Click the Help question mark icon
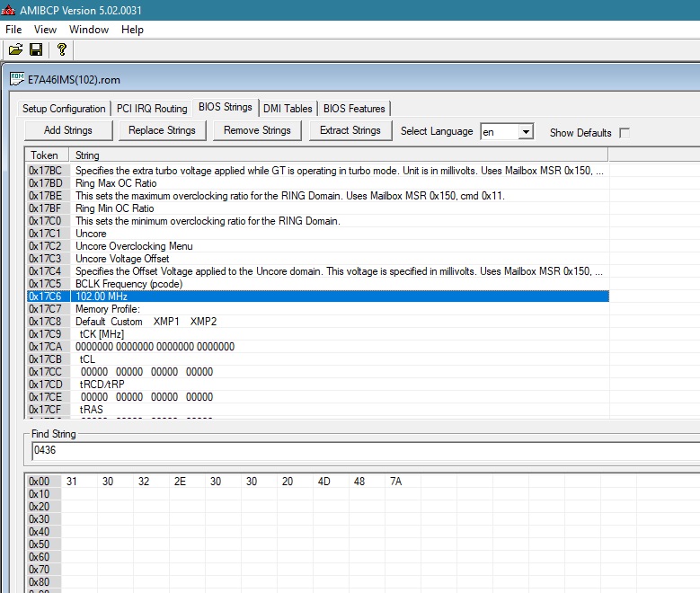700x593 pixels. (62, 49)
